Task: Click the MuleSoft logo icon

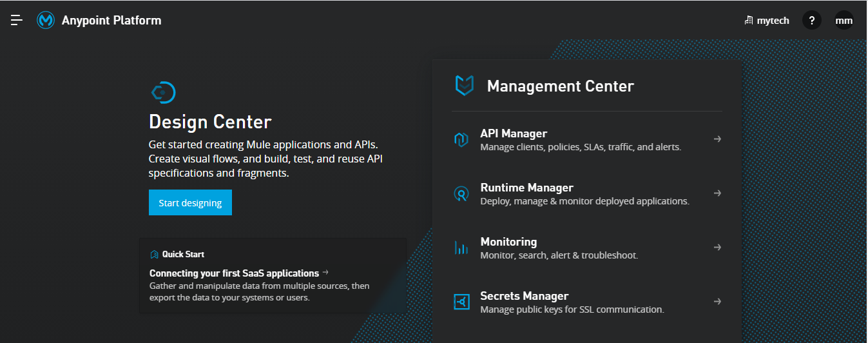Action: pyautogui.click(x=46, y=21)
